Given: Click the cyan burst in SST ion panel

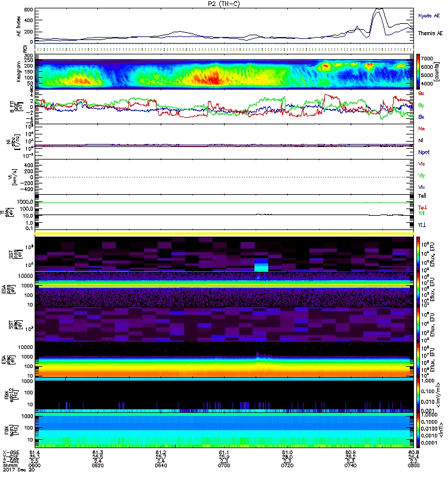Looking at the screenshot, I should click(261, 265).
